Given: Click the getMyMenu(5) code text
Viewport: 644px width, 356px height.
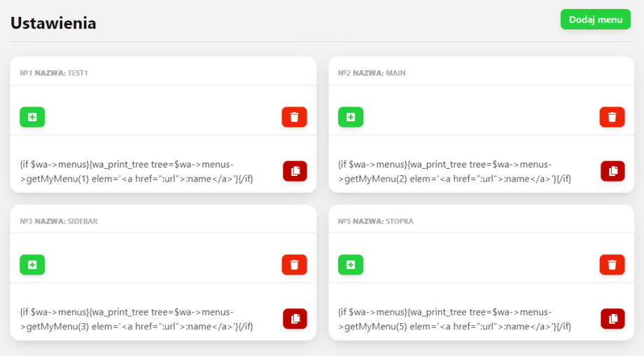Looking at the screenshot, I should pyautogui.click(x=454, y=320).
